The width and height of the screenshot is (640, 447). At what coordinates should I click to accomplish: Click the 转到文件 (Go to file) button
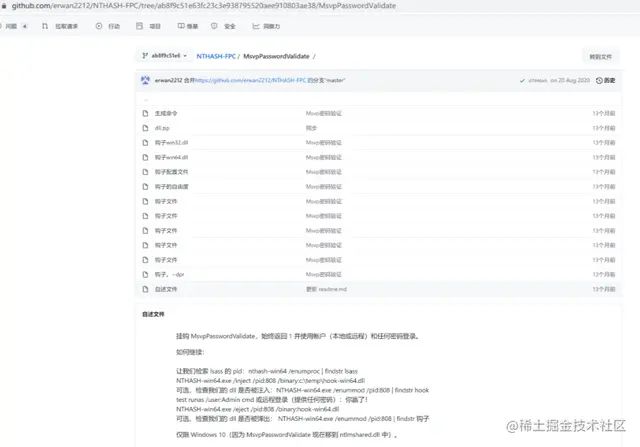click(600, 57)
